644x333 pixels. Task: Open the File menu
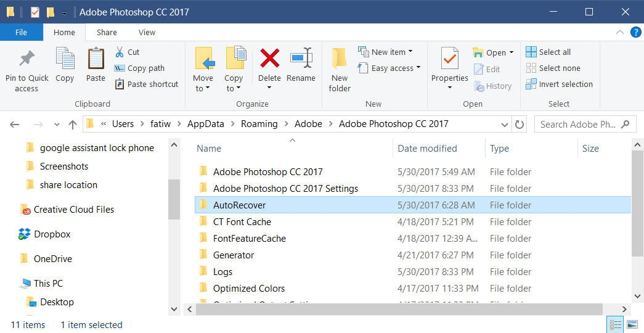point(22,33)
